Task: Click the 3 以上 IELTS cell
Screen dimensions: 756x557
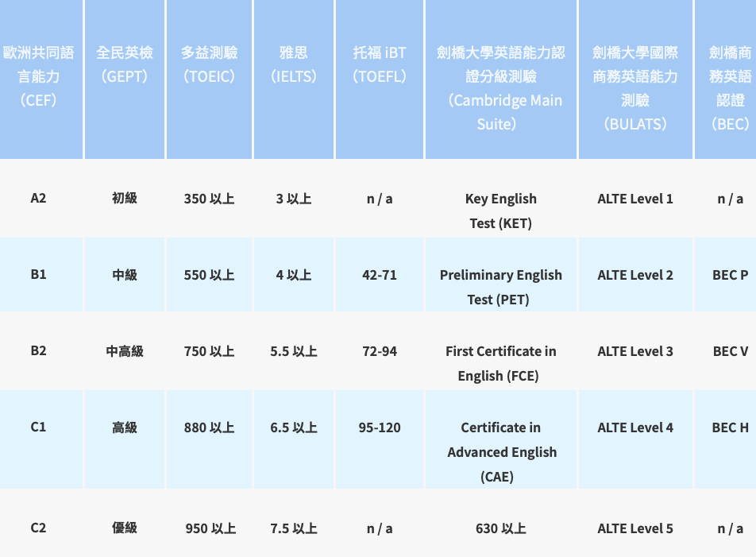Action: (x=294, y=199)
